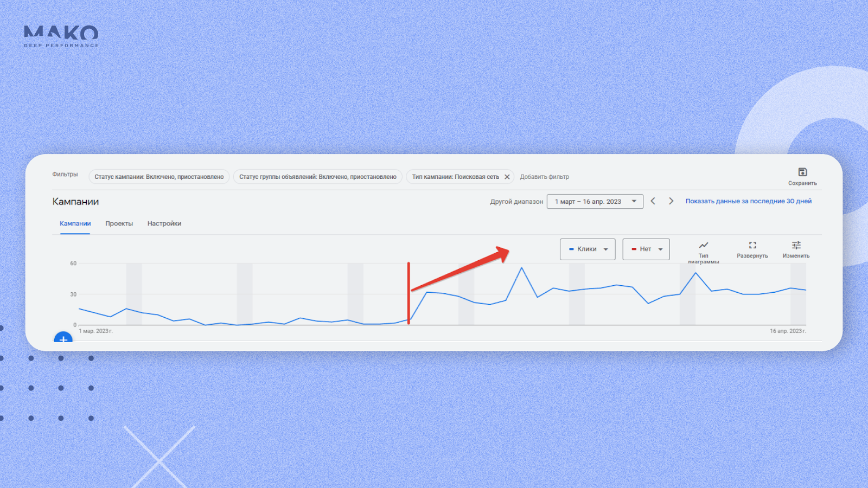
Task: Switch to the Кампании tab
Action: [x=75, y=223]
